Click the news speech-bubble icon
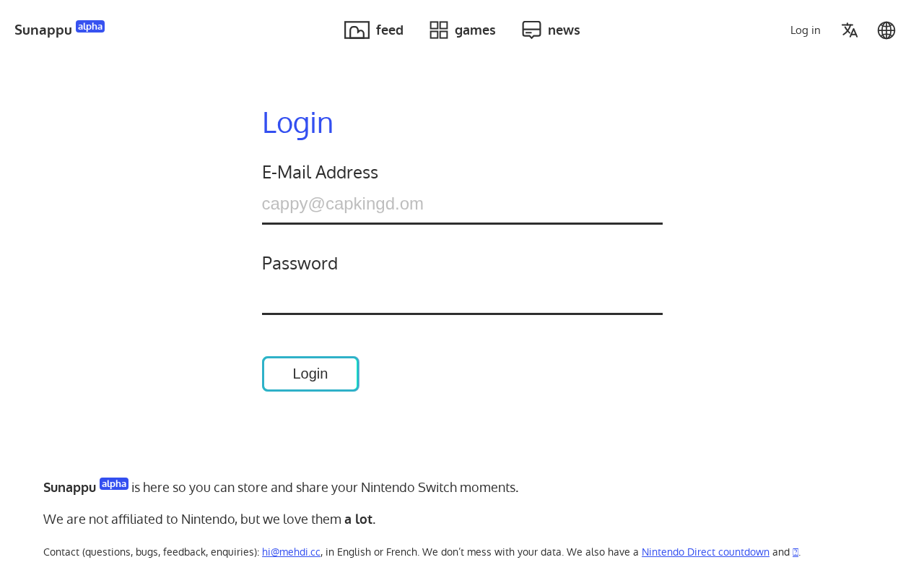The width and height of the screenshot is (924, 578). pos(531,30)
